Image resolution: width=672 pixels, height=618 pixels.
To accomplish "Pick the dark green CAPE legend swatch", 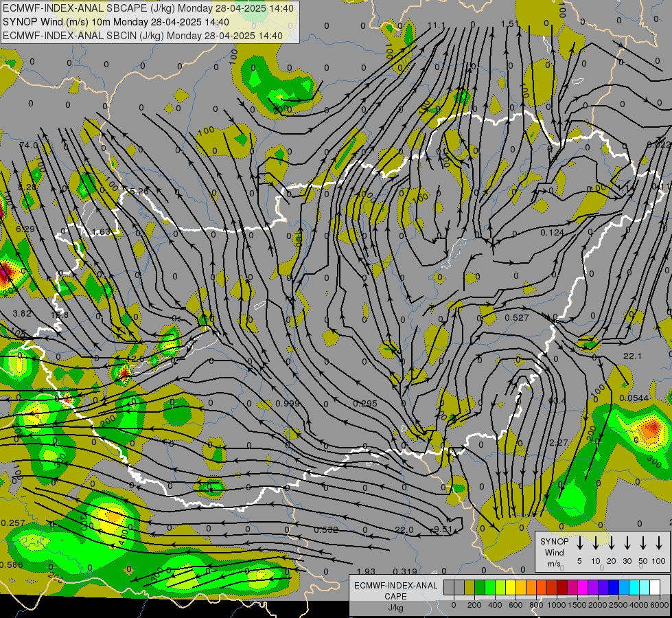I will (x=480, y=587).
